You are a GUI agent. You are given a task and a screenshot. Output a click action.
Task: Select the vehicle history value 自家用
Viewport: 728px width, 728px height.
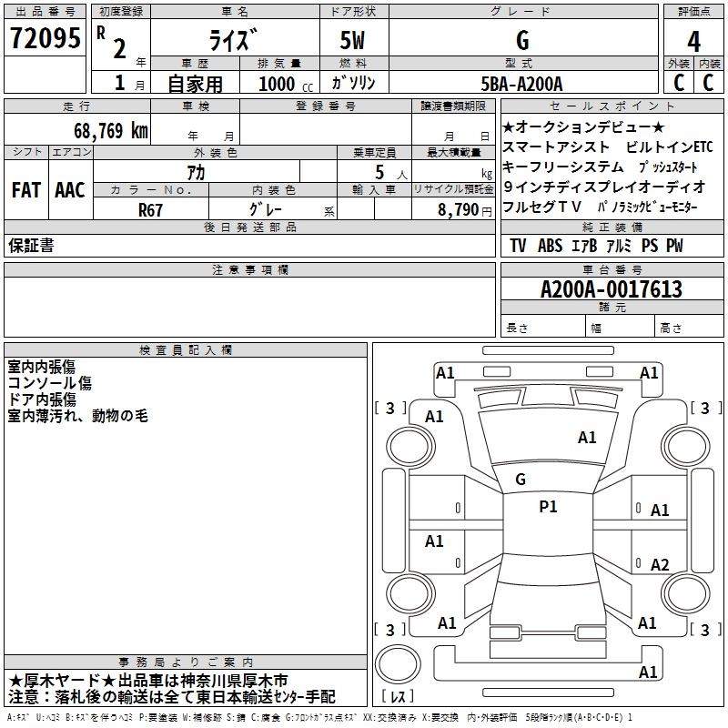point(195,84)
